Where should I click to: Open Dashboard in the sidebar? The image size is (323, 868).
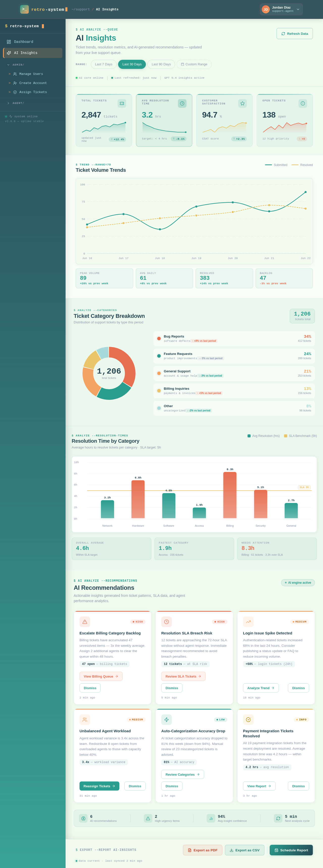coord(33,42)
